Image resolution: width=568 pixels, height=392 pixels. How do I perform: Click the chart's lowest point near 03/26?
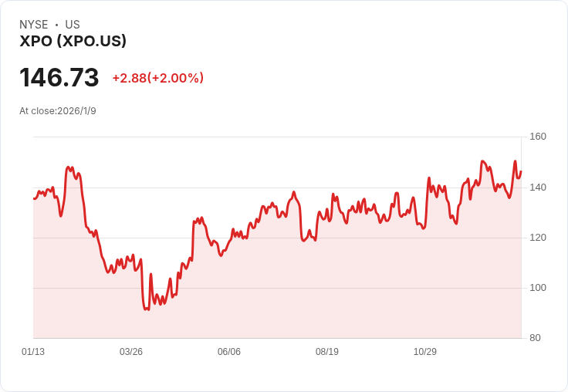(x=146, y=309)
